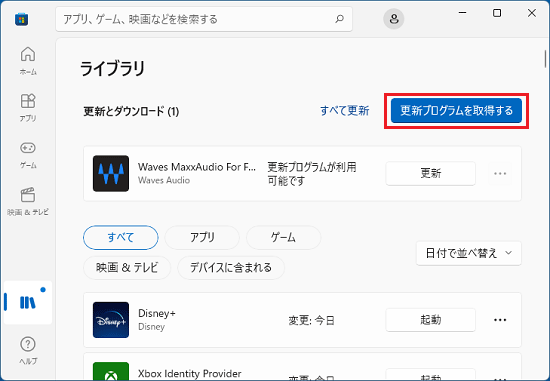Select the アプリ filter tab
The height and width of the screenshot is (381, 550).
click(x=202, y=238)
